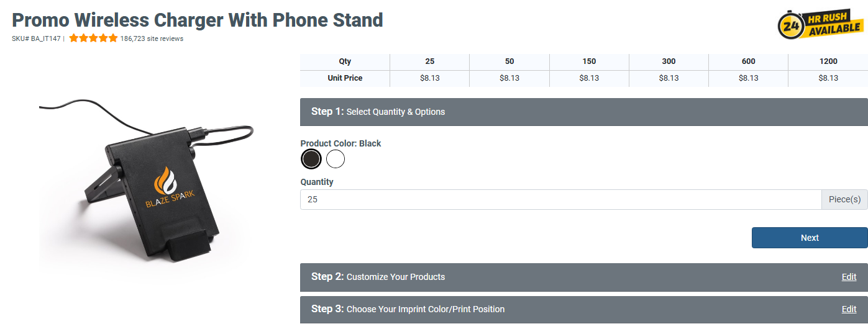Select the 300 quantity price tier
Viewport: 868px width, 324px height.
pyautogui.click(x=669, y=61)
